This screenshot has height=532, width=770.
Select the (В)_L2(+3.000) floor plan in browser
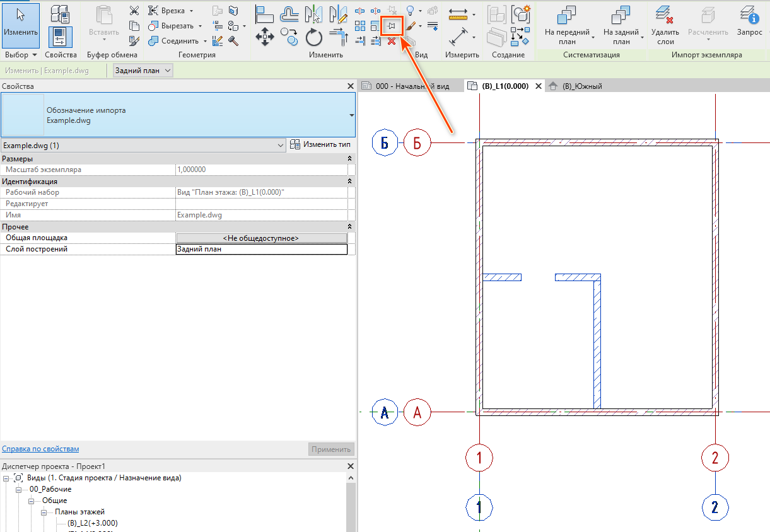[93, 523]
